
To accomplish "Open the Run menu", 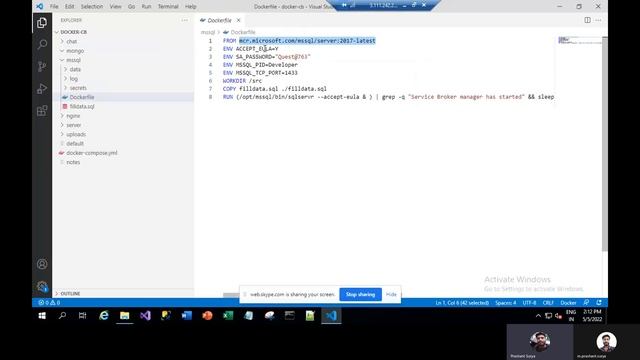I will point(146,7).
